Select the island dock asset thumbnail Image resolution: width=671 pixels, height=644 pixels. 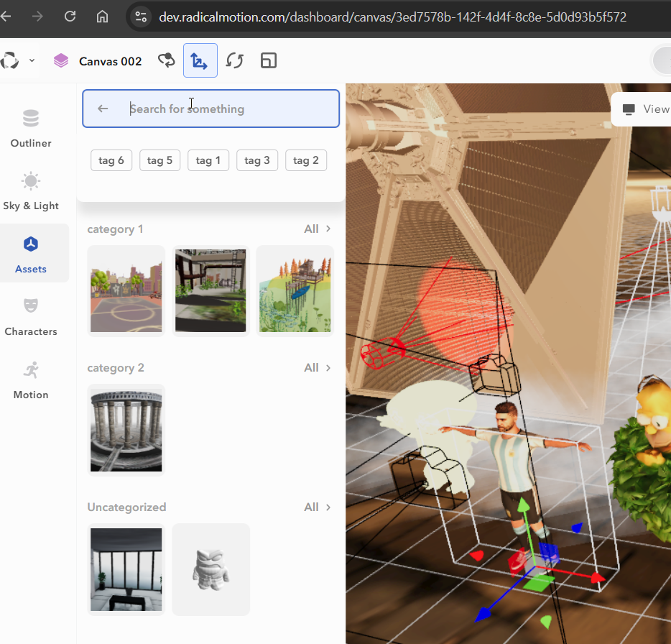click(x=295, y=291)
